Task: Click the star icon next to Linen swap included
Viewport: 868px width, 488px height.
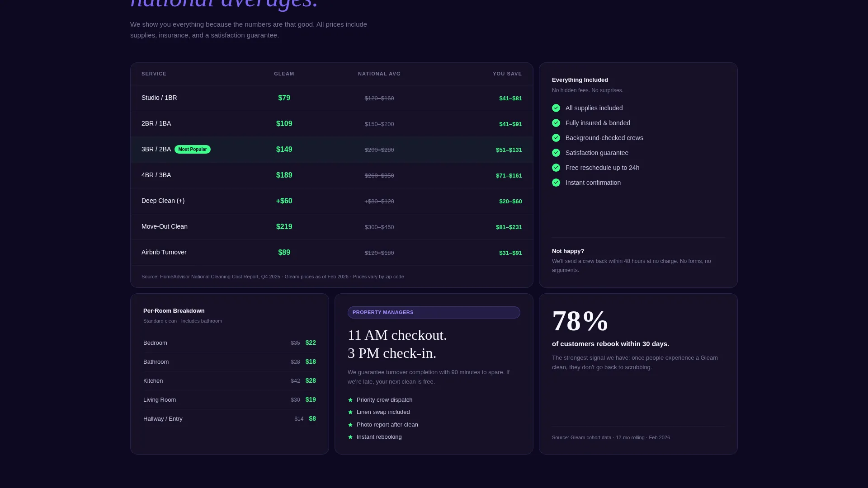Action: 350,412
